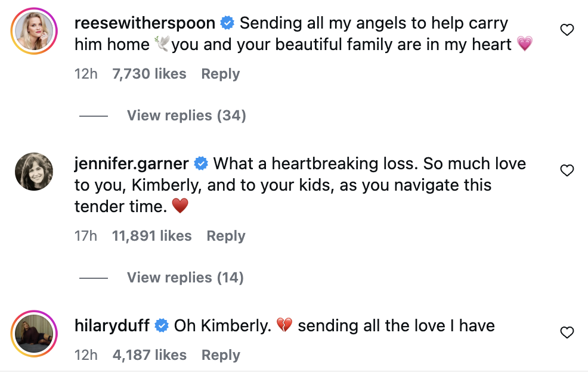View the 7,730 likes list
588x373 pixels.
149,74
